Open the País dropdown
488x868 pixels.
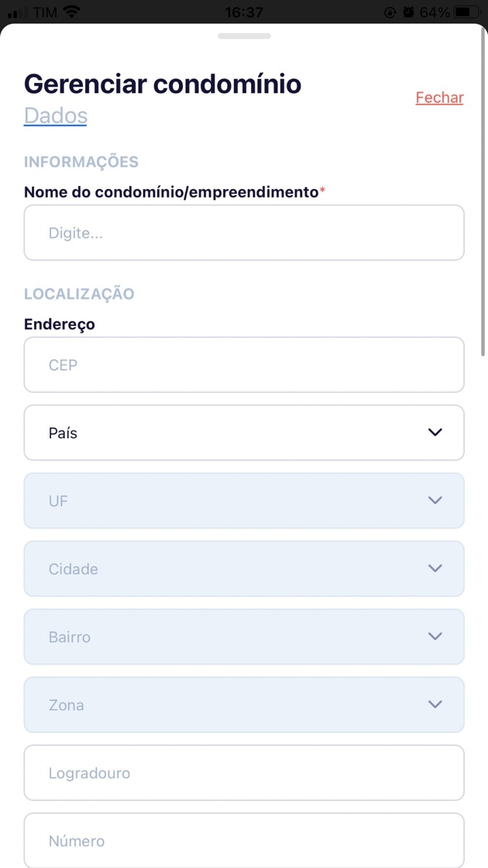(x=232, y=433)
